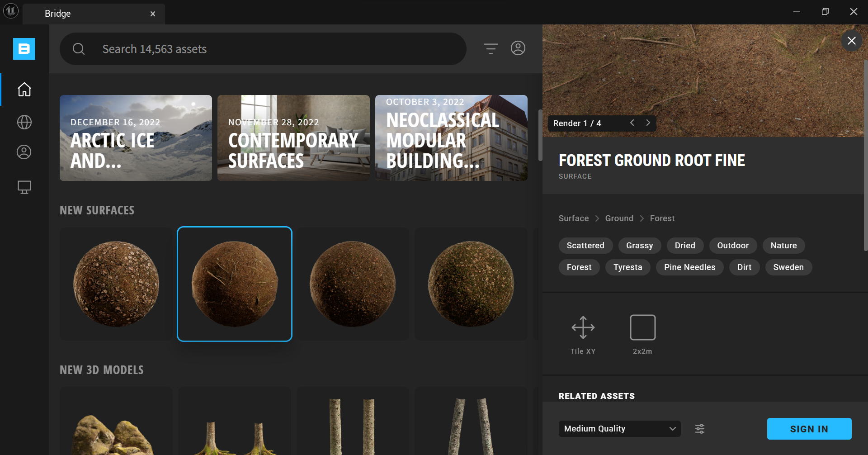Click the search magnifier icon
Viewport: 868px width, 455px height.
click(79, 49)
